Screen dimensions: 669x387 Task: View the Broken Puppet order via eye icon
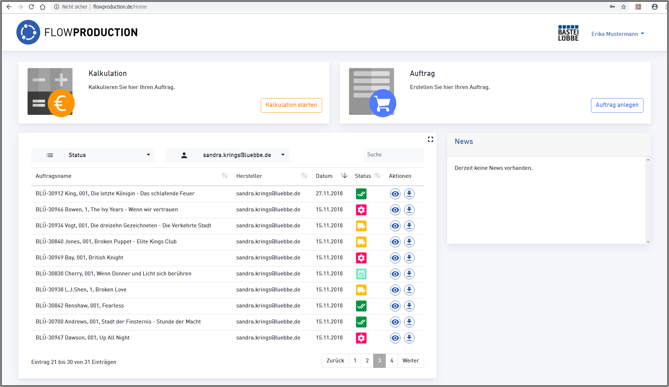pyautogui.click(x=395, y=242)
